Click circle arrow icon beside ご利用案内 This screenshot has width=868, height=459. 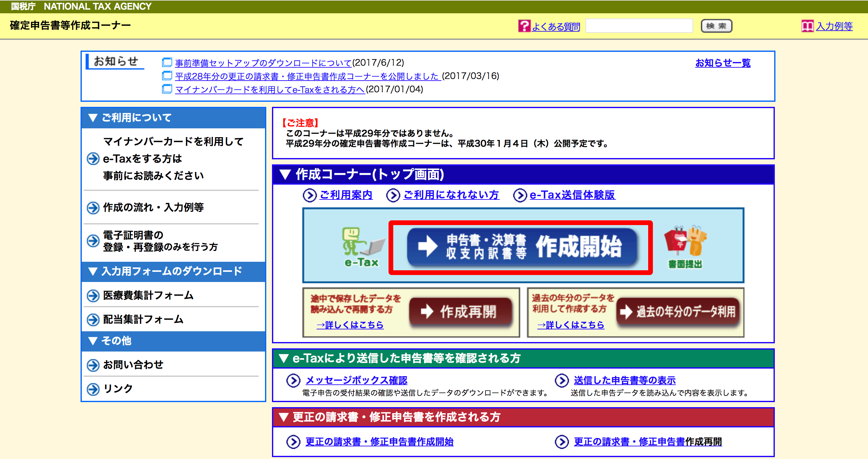pos(309,195)
